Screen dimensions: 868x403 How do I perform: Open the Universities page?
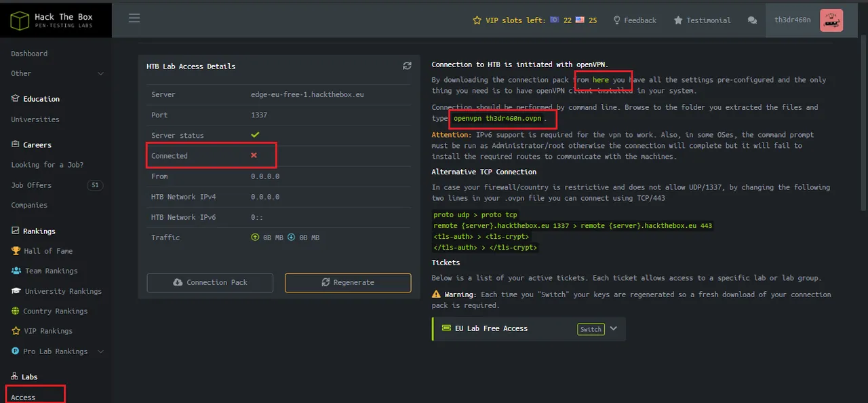(35, 119)
